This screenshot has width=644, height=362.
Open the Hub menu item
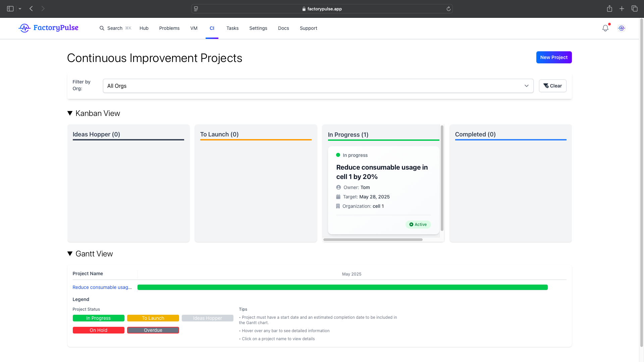(x=144, y=28)
